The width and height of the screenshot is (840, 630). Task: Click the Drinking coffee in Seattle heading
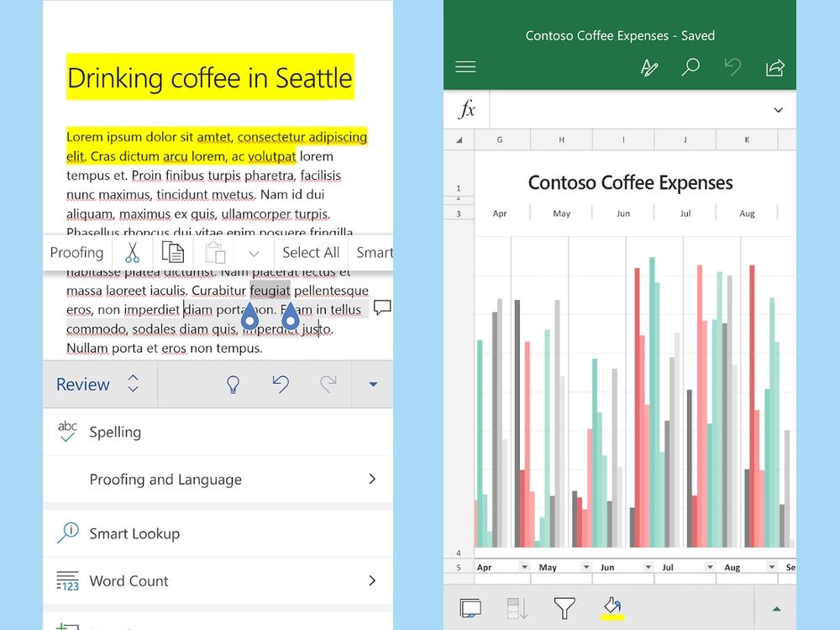210,77
